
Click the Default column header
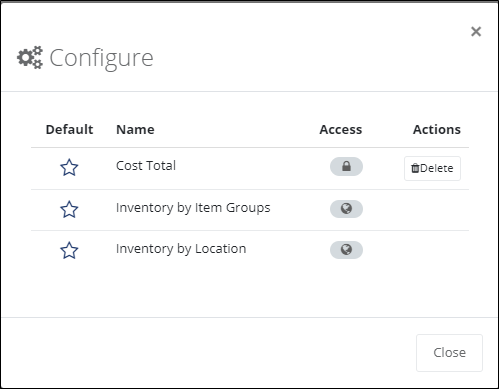69,129
